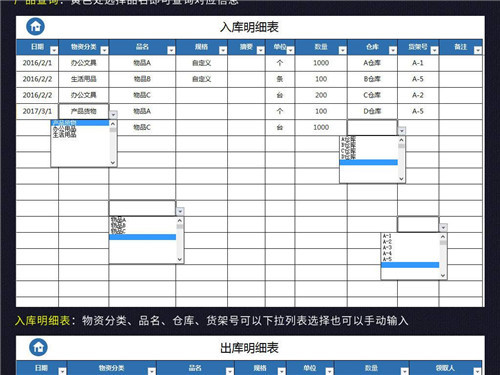Open the 日期 filter arrow in the inbound table
500x375 pixels.
54,50
